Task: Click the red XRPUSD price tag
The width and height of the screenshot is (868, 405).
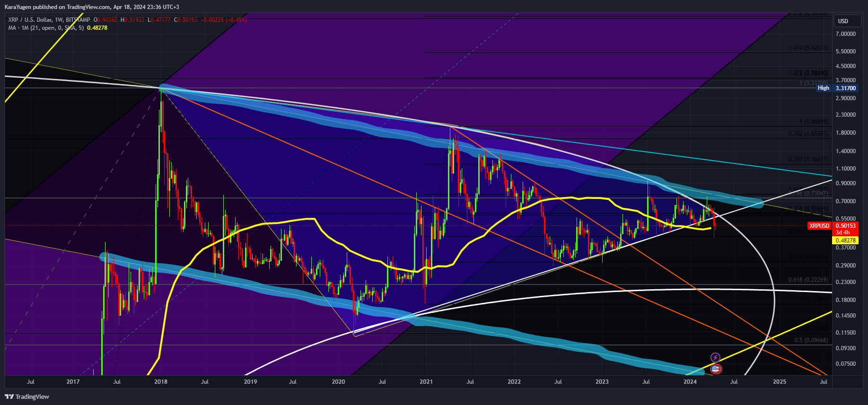Action: click(x=819, y=226)
